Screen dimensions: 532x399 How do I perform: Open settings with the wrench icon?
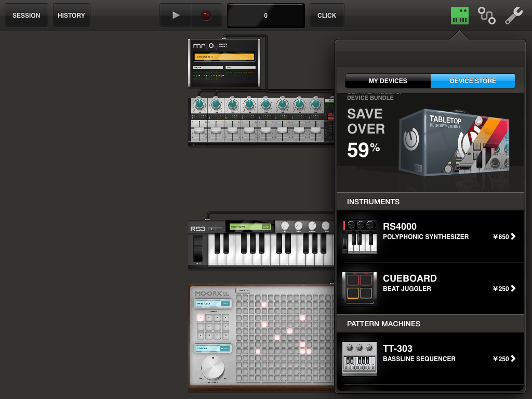(514, 16)
